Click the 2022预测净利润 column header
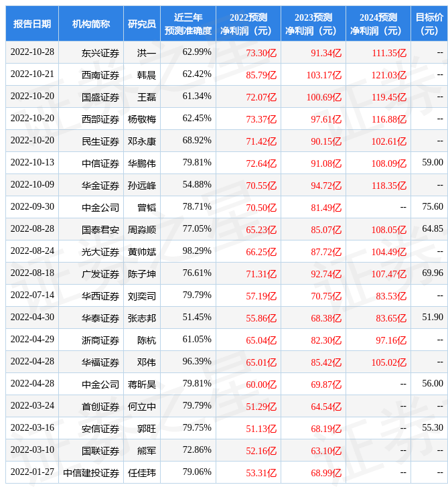 [248, 23]
